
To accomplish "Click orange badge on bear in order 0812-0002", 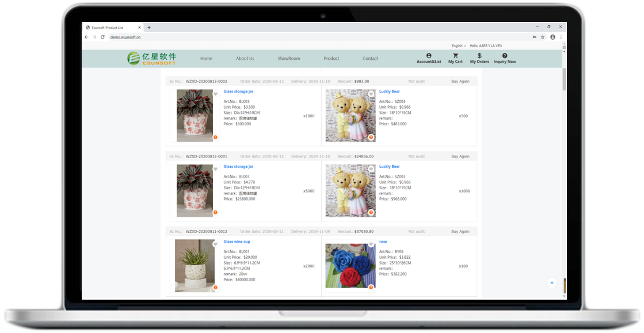I will [x=371, y=137].
